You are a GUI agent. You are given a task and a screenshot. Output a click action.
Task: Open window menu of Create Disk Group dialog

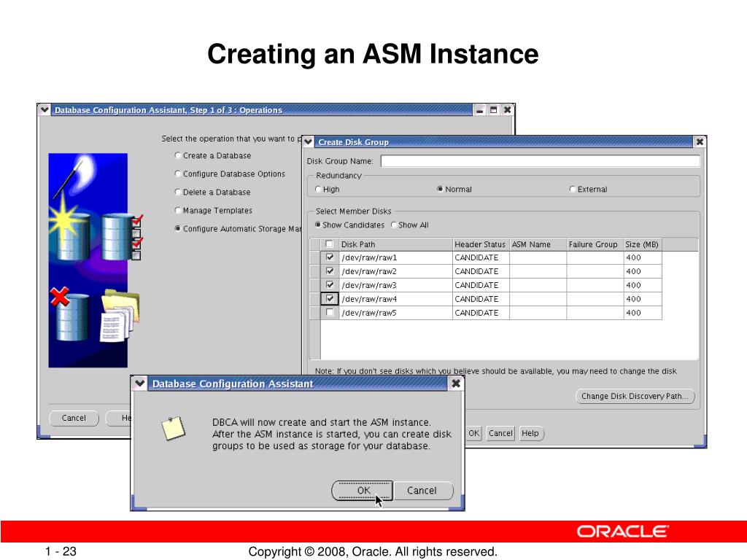pyautogui.click(x=309, y=142)
